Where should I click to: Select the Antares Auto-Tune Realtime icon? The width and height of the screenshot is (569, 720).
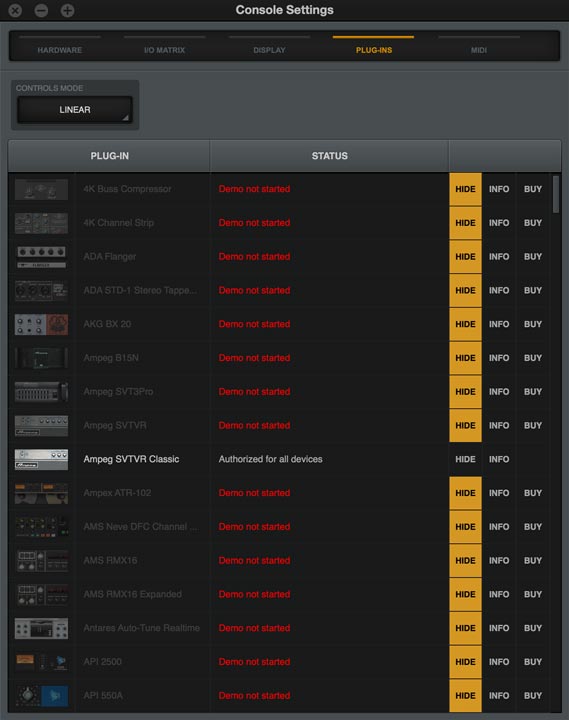click(41, 628)
